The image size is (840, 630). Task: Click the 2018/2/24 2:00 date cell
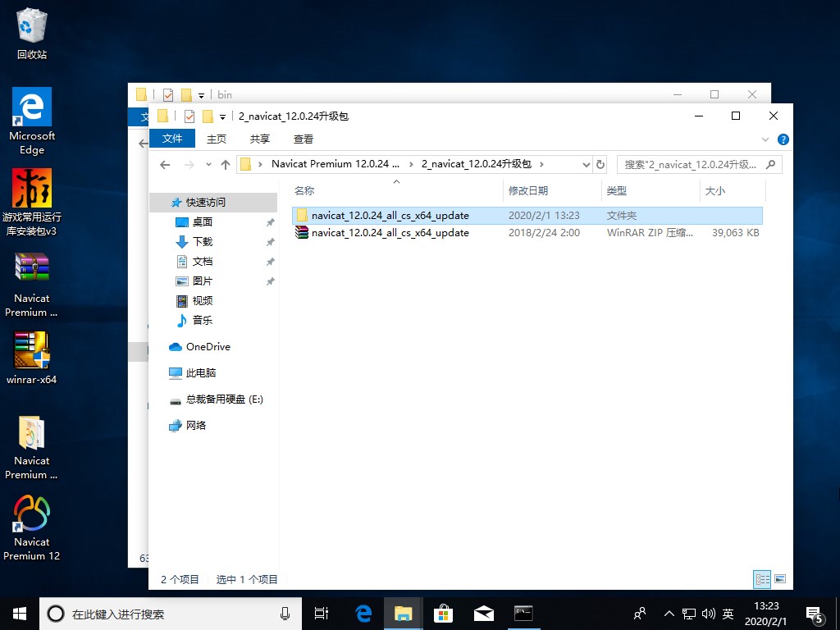coord(544,232)
